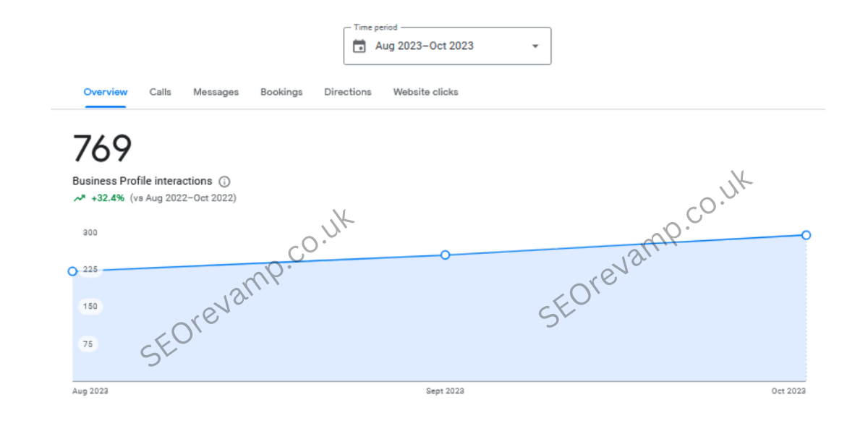Click the calendar icon in Time period field
Screen dimensions: 868x434
pyautogui.click(x=359, y=46)
